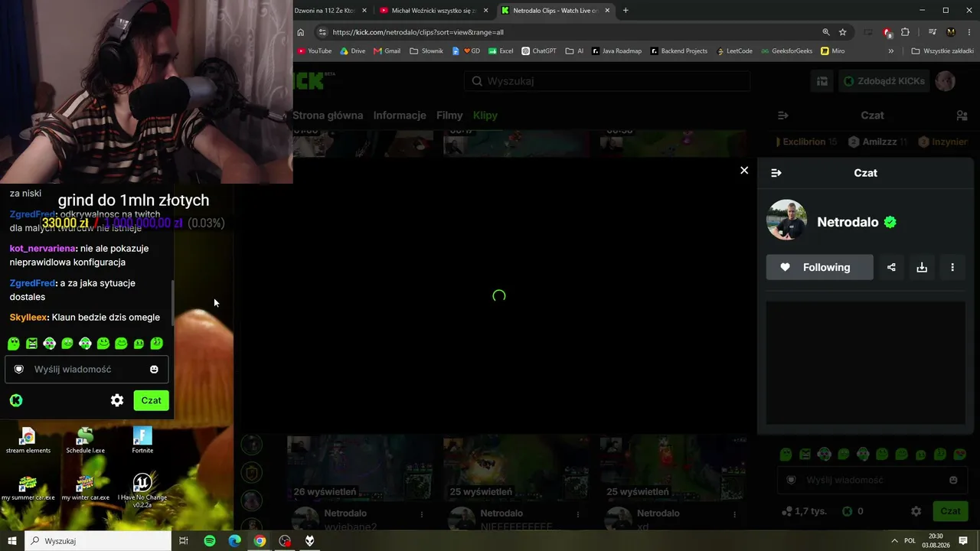Open Task View on the taskbar
The height and width of the screenshot is (551, 980).
coord(184,541)
